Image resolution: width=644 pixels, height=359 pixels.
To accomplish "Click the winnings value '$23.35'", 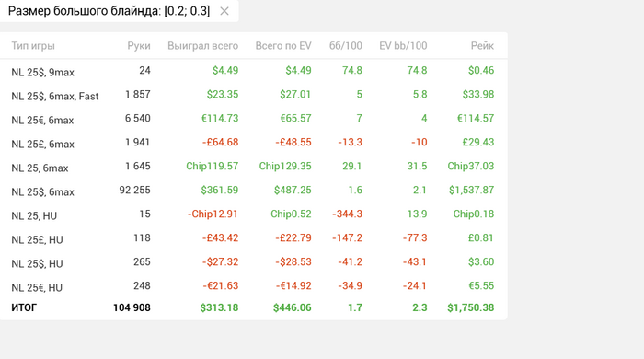I will click(223, 95).
